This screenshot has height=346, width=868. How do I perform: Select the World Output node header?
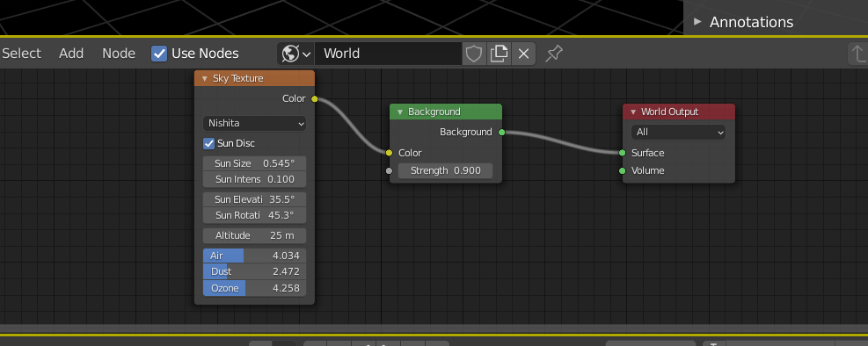(x=679, y=112)
